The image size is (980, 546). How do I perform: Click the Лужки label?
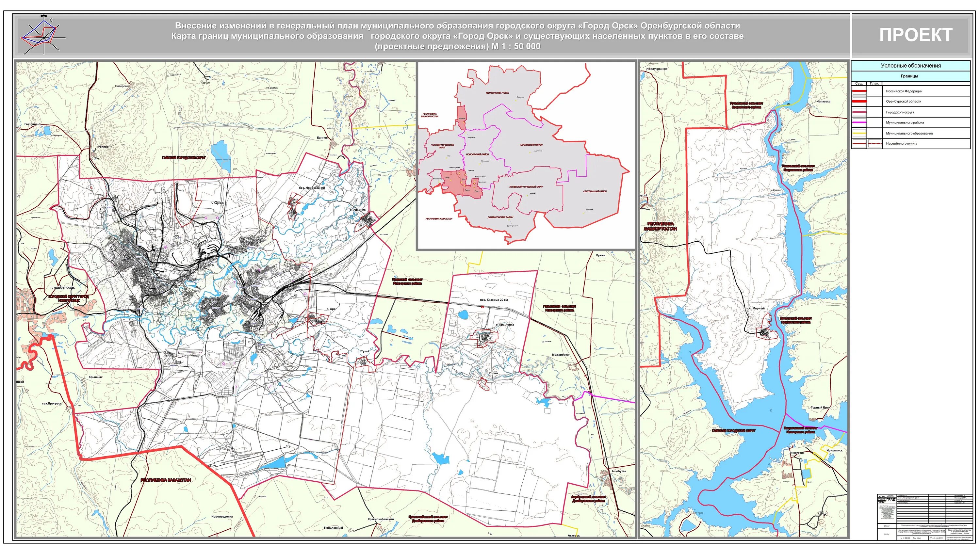[x=600, y=255]
